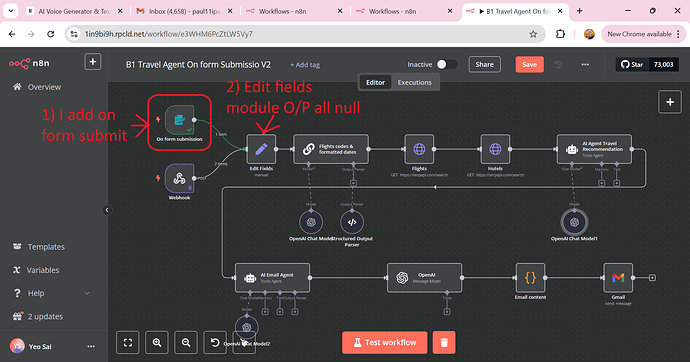
Task: Zoom out of the workflow canvas
Action: (x=186, y=342)
